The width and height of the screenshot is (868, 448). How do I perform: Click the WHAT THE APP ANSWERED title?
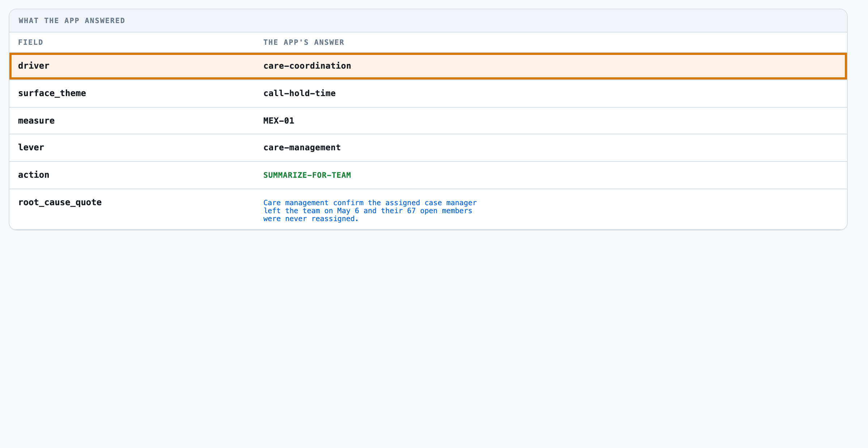click(72, 21)
